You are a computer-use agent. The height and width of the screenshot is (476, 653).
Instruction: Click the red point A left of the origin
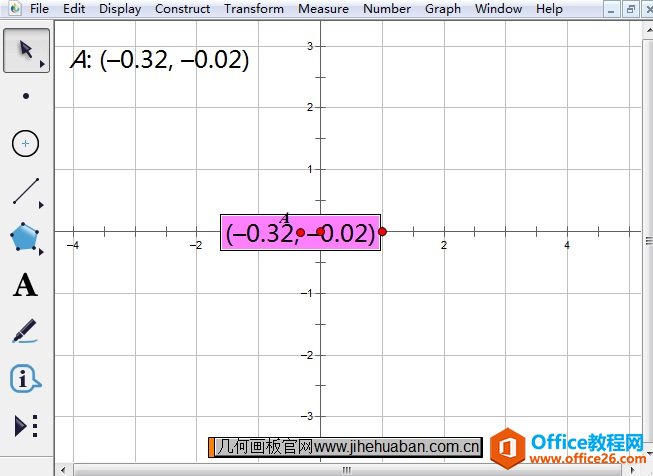tap(301, 232)
